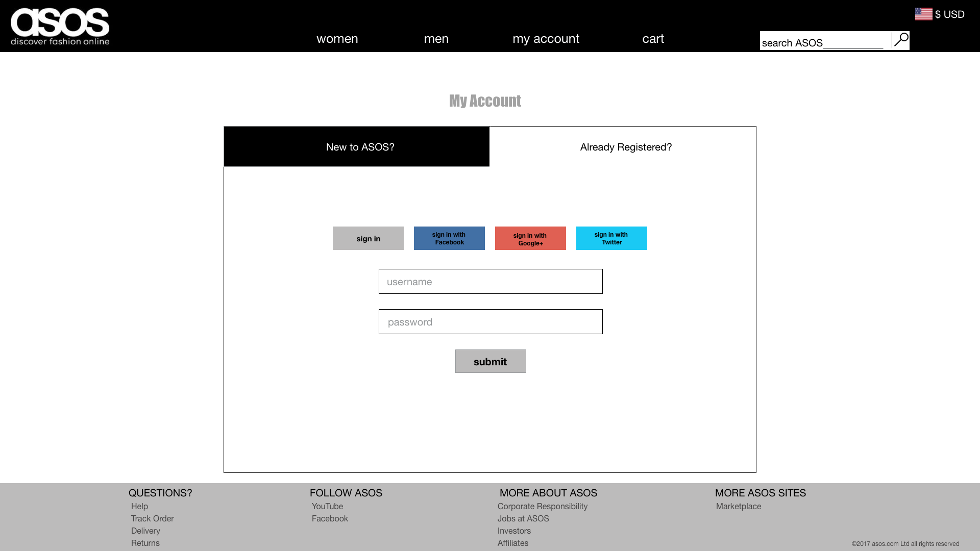The height and width of the screenshot is (551, 980).
Task: Open the $ USD currency selector
Action: (x=949, y=14)
